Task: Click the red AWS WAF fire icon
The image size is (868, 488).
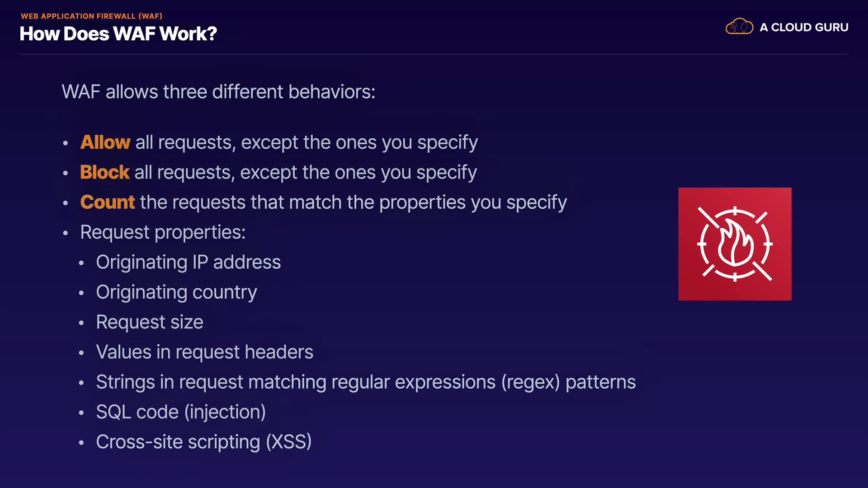Action: (735, 244)
